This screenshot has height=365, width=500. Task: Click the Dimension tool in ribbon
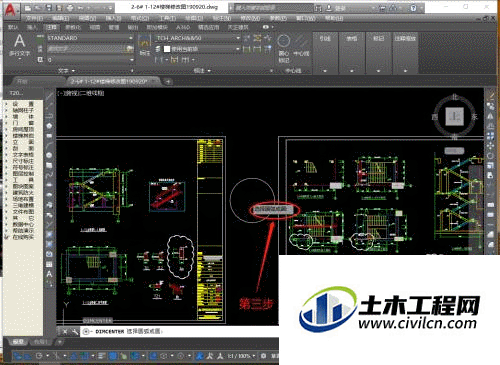pos(144,46)
